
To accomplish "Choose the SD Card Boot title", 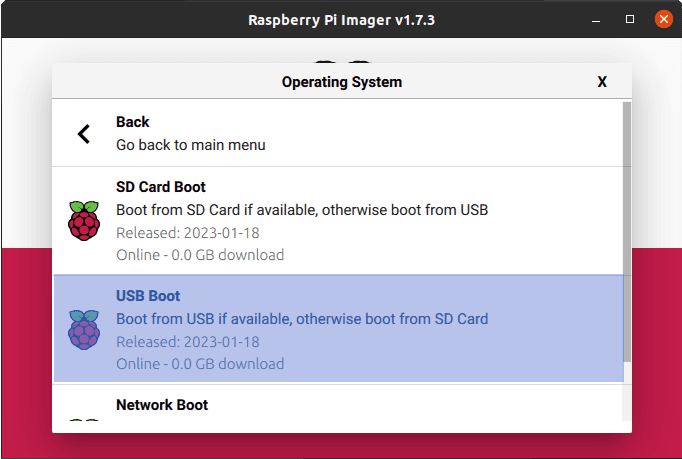I will pyautogui.click(x=161, y=187).
